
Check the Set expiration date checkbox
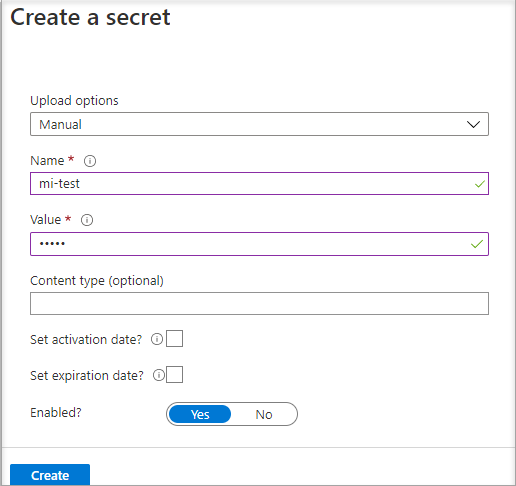tap(174, 374)
